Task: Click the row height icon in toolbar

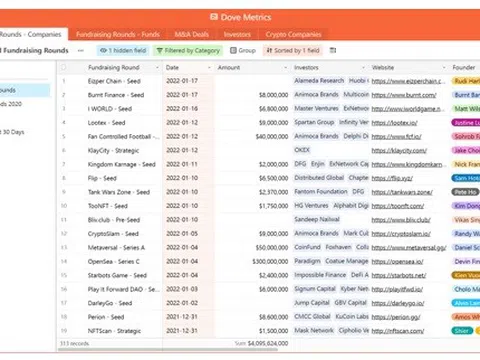Action: [333, 50]
